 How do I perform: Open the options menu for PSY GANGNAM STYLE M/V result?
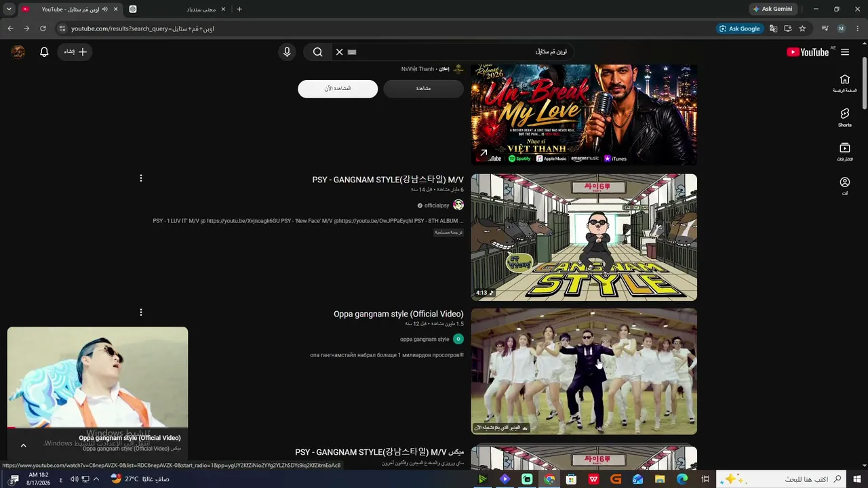(141, 178)
